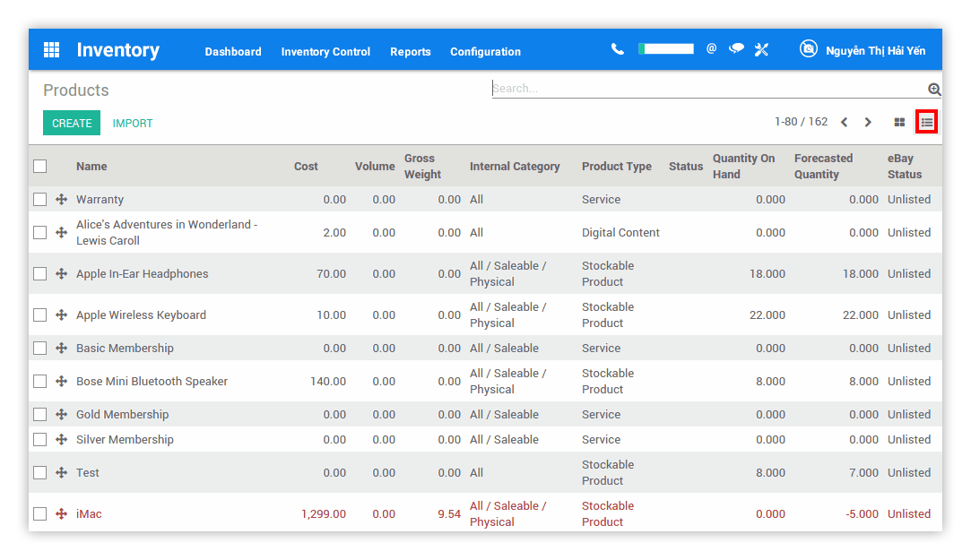Select all products via header checkbox
Screen dimensions: 971x560
click(39, 166)
